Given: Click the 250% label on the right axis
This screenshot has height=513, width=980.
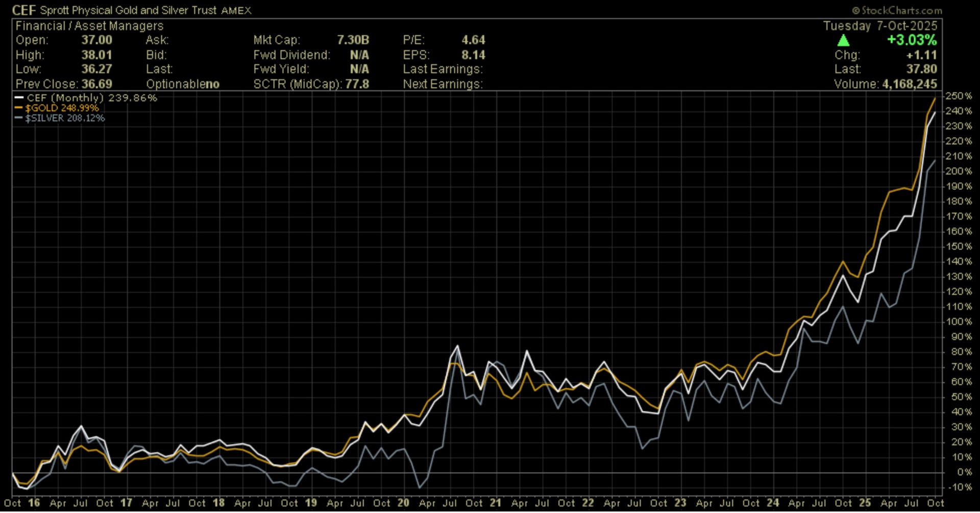Looking at the screenshot, I should point(958,96).
